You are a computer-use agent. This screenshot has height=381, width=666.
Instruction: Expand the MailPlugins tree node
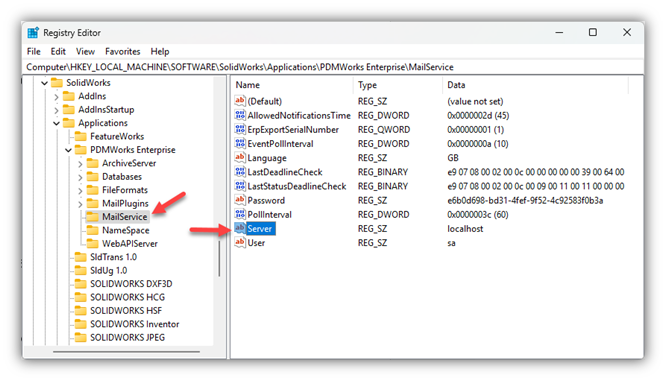[80, 204]
